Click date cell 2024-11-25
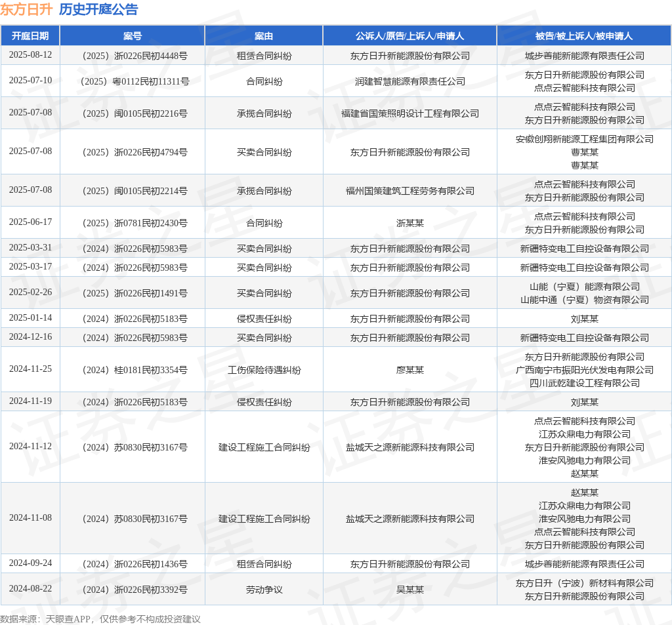The image size is (672, 625). [x=30, y=369]
